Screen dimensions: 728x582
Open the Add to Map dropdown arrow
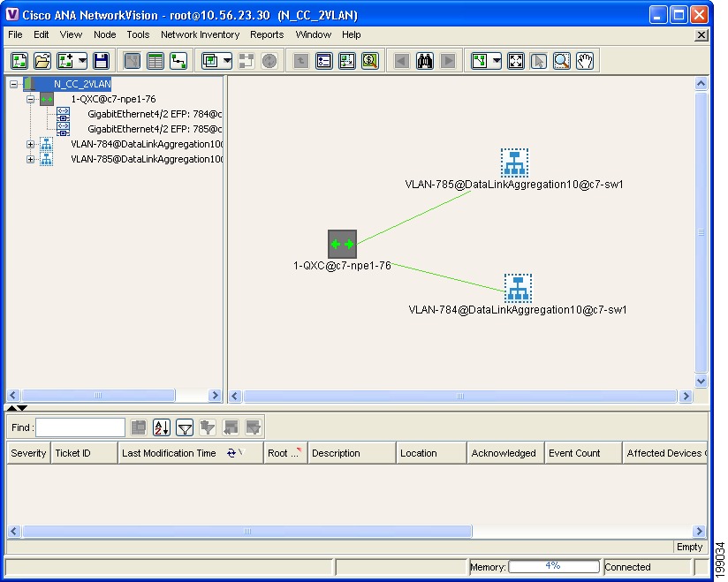(x=82, y=61)
